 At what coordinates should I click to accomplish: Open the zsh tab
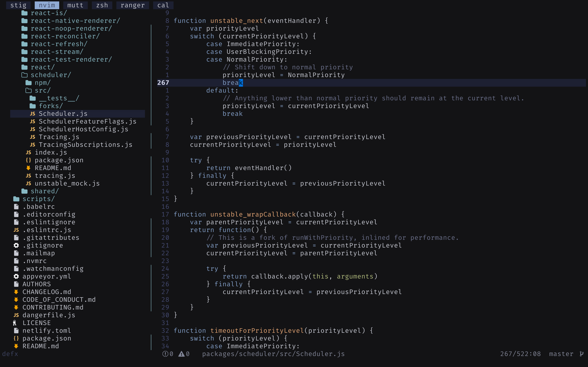click(x=102, y=5)
